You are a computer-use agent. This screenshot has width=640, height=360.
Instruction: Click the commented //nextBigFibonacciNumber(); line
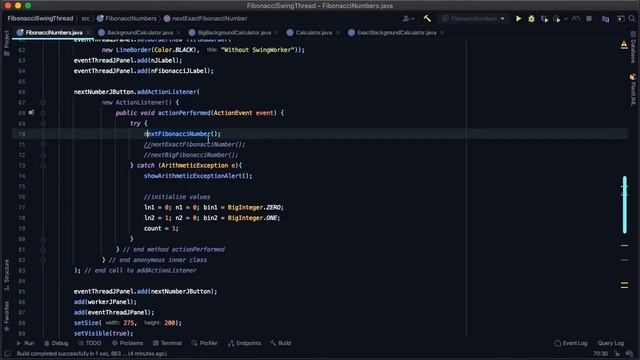click(x=191, y=155)
